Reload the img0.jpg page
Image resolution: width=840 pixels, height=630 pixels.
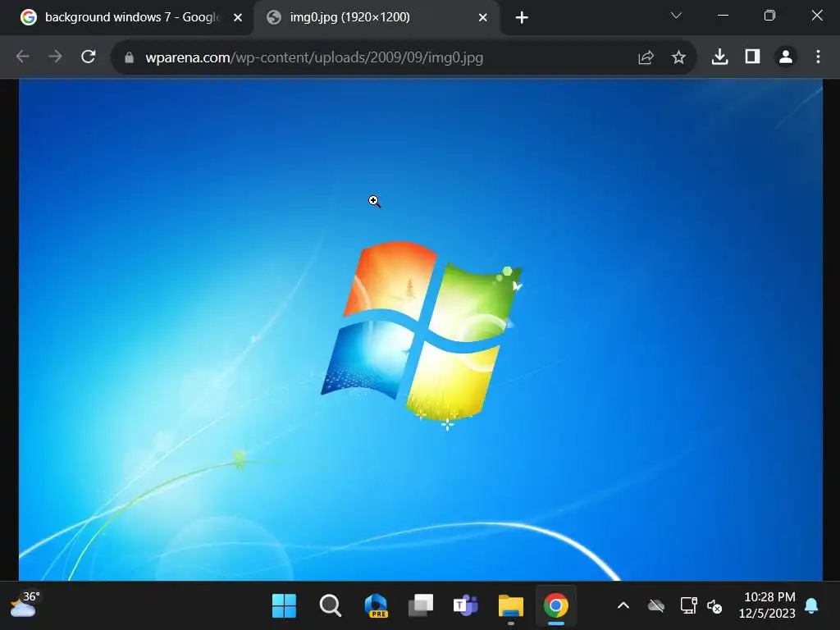(89, 57)
